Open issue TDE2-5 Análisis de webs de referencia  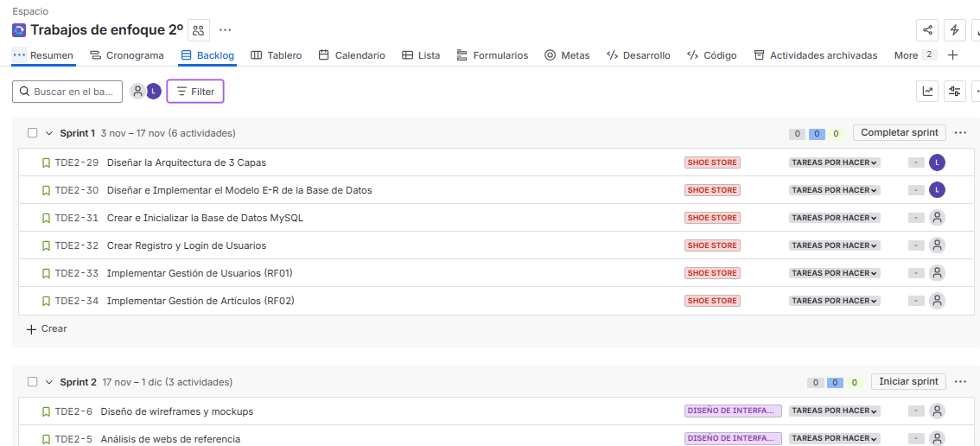click(170, 439)
